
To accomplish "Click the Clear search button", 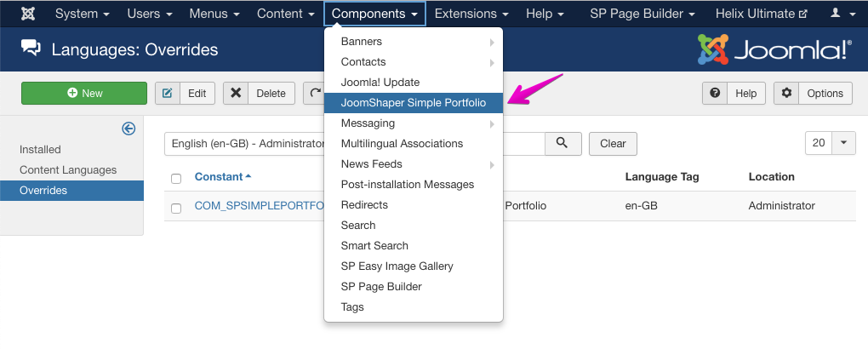I will 613,144.
